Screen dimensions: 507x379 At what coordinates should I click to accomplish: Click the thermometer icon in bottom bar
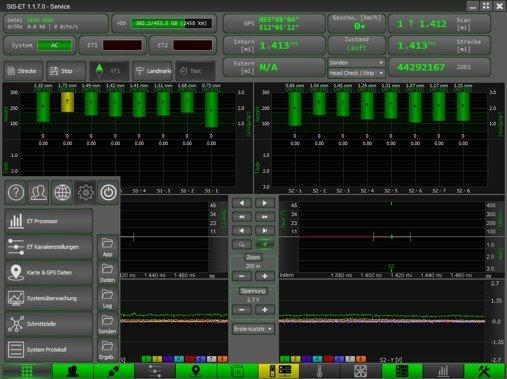coord(320,371)
